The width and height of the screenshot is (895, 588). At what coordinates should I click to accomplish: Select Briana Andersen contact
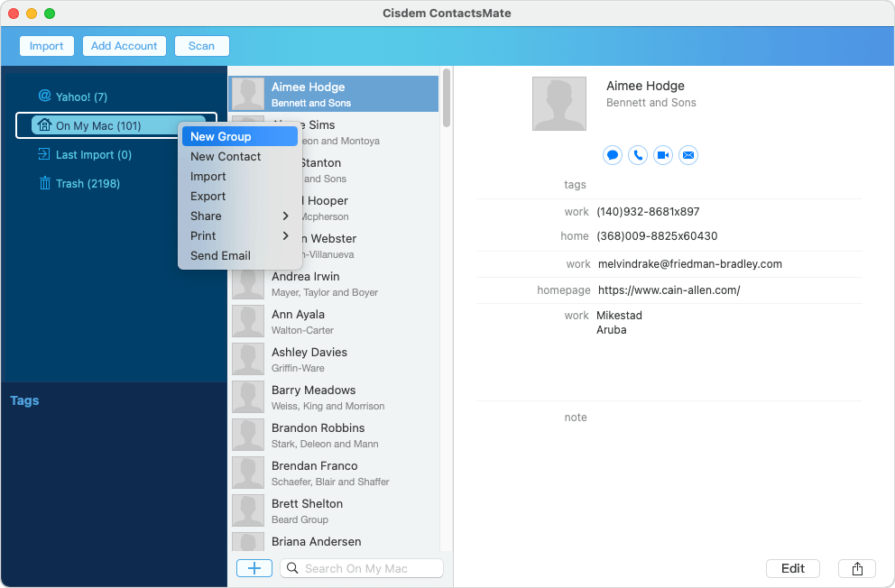334,541
